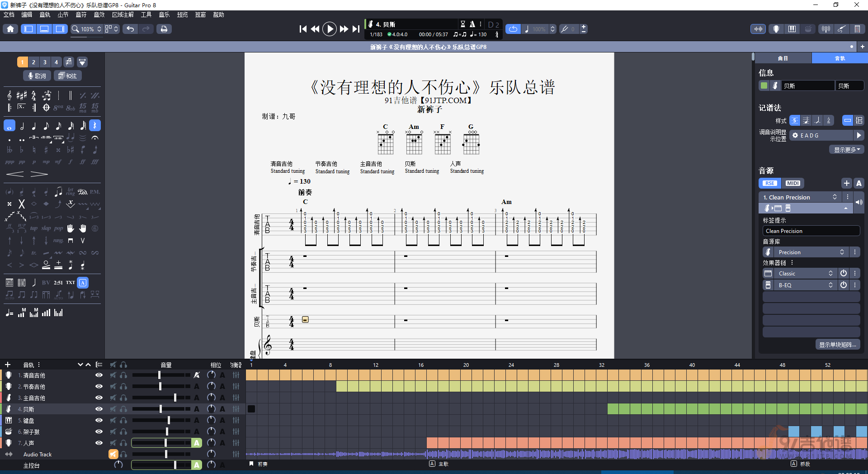The width and height of the screenshot is (868, 474).
Task: Select voice 3 in edition palette
Action: click(45, 62)
